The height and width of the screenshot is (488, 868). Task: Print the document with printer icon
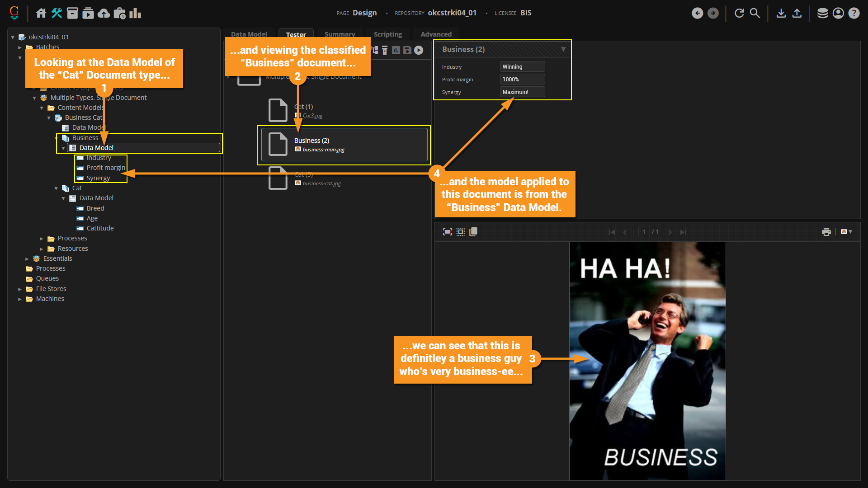click(x=826, y=232)
